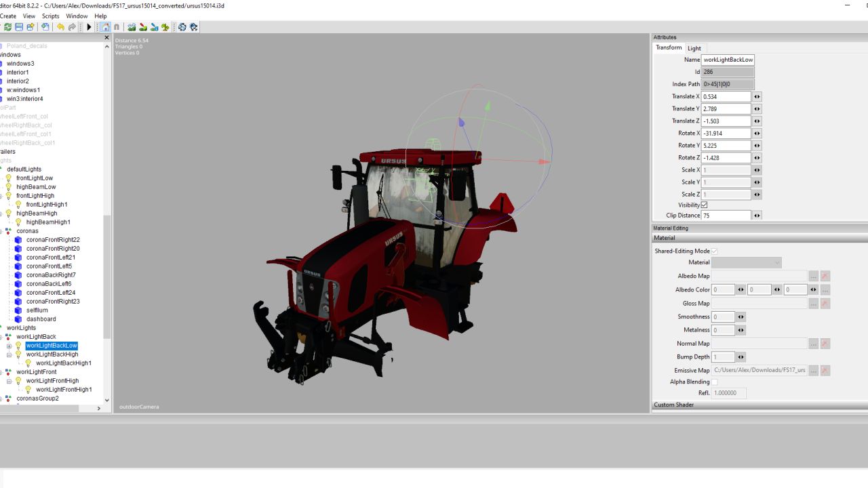Clear the Albedo Map with red delete icon
The image size is (868, 488).
point(825,276)
